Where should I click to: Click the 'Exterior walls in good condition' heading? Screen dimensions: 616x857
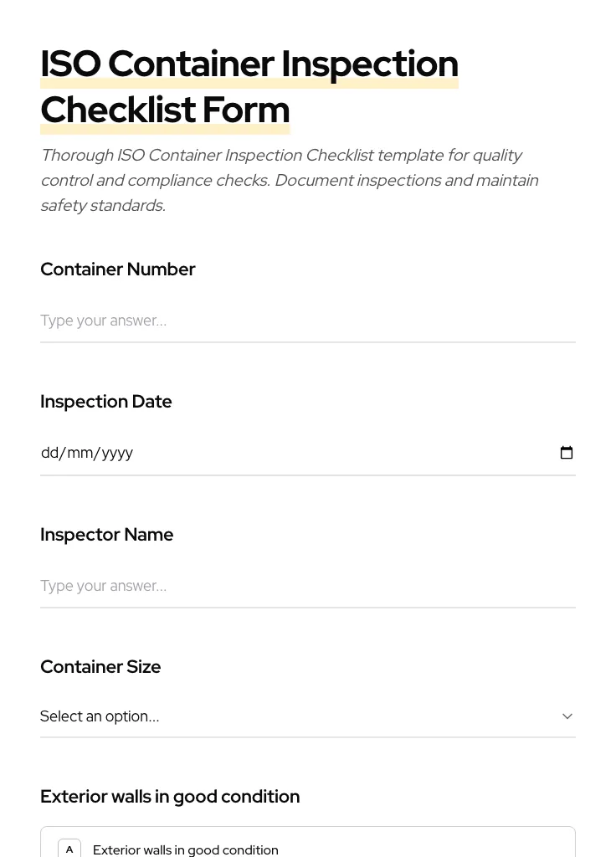pyautogui.click(x=170, y=796)
